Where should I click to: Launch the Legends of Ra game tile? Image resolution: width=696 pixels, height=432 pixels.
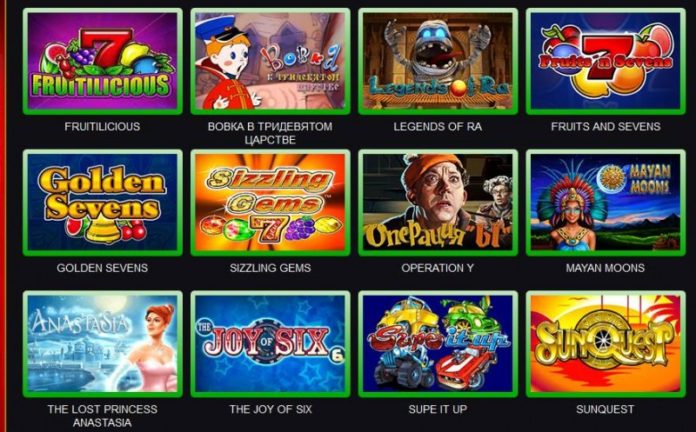438,61
